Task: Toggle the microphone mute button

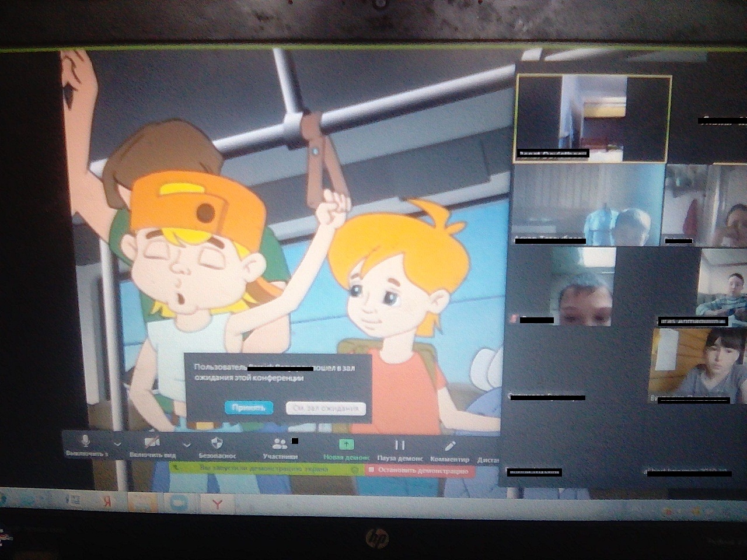Action: click(86, 444)
